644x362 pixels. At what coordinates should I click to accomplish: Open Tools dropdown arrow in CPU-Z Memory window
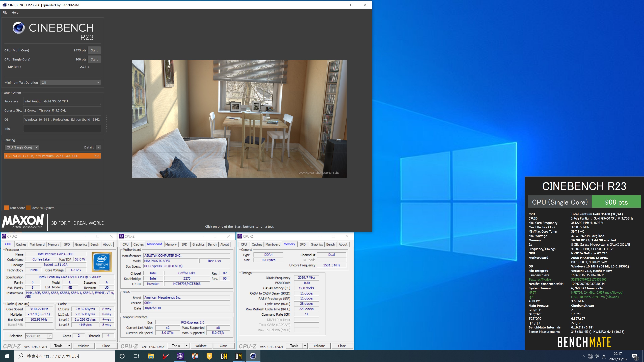[305, 346]
